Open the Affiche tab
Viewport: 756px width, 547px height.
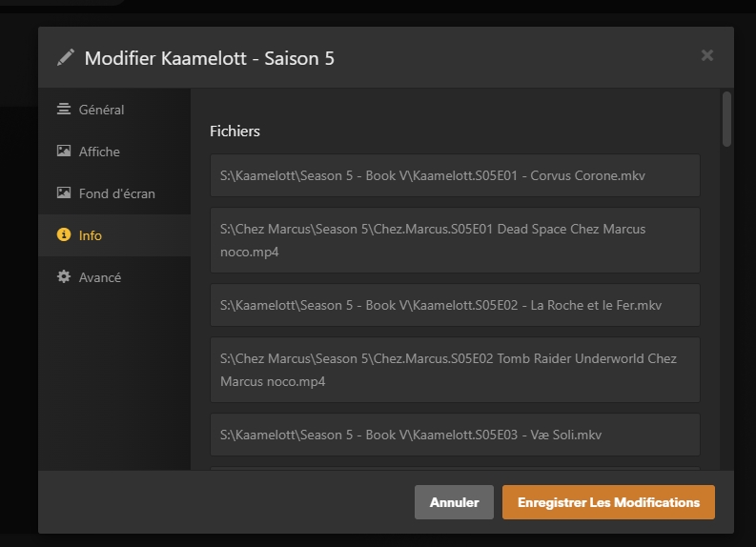pyautogui.click(x=99, y=152)
